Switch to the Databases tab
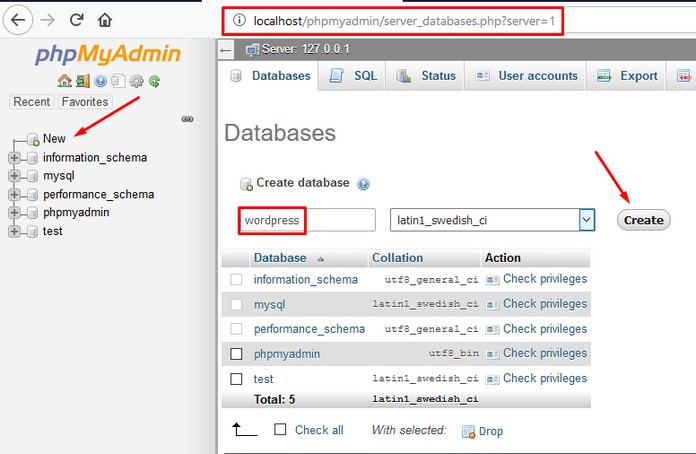 click(270, 76)
